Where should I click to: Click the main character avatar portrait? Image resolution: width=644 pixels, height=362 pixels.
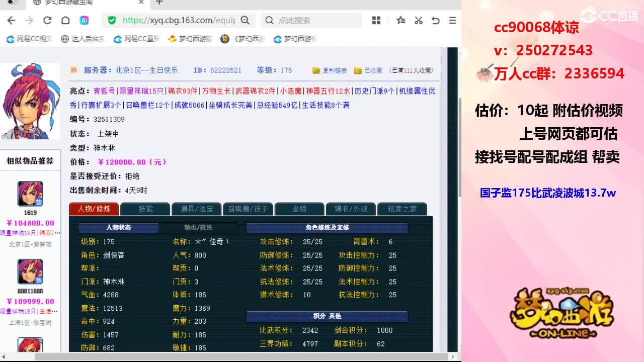(30, 102)
